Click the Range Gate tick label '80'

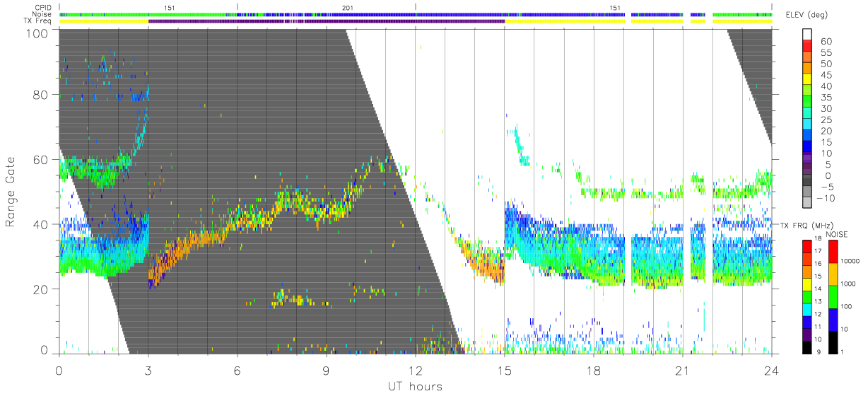coord(42,94)
